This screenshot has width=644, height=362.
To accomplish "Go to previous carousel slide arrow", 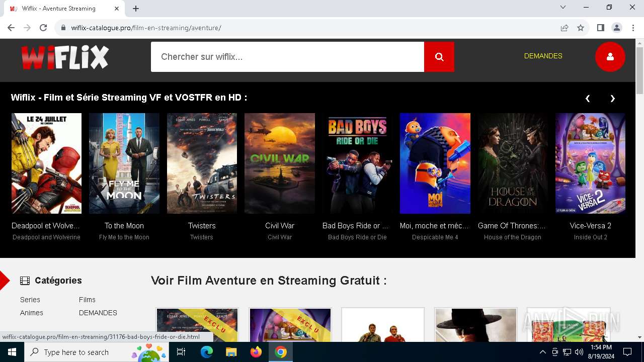I will point(587,99).
